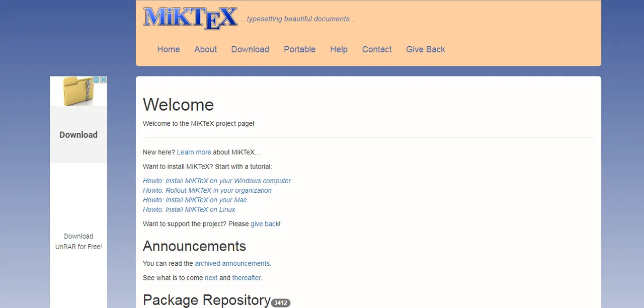This screenshot has height=308, width=644.
Task: Click the zipped folder image in the ad
Action: [78, 92]
